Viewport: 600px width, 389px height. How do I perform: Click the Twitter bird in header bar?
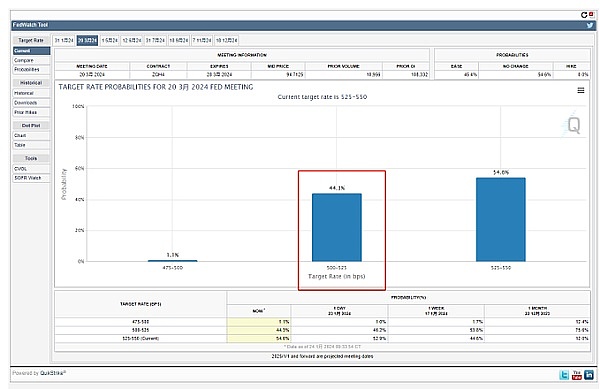pyautogui.click(x=590, y=25)
